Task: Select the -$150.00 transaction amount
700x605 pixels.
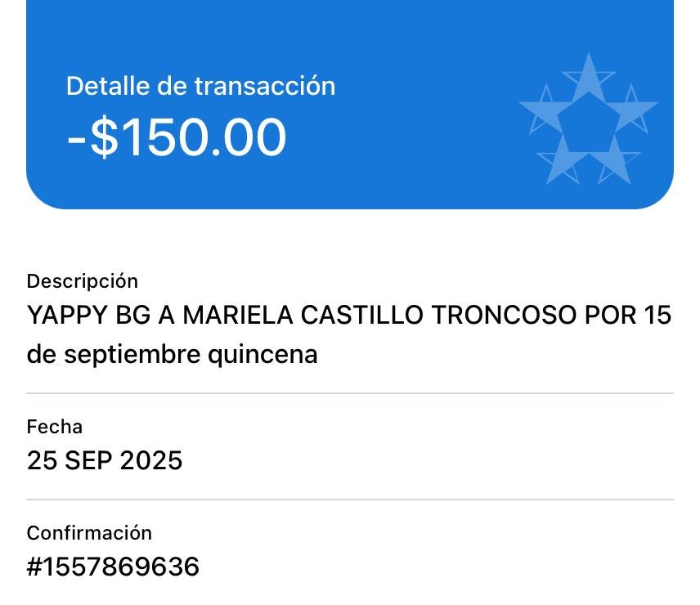Action: coord(177,137)
